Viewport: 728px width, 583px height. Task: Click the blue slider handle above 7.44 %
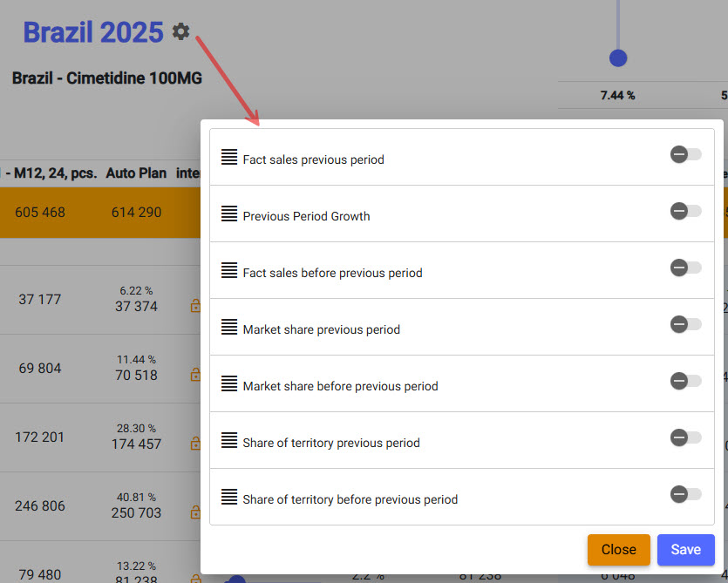pos(618,58)
